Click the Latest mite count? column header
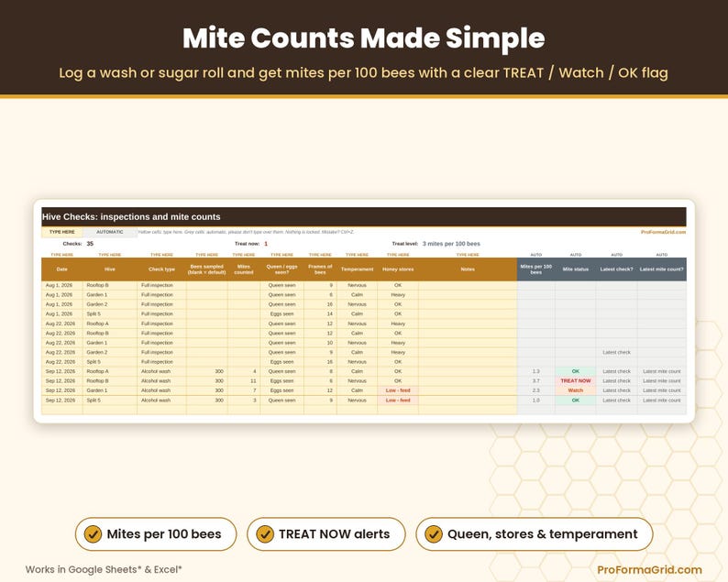 [662, 269]
